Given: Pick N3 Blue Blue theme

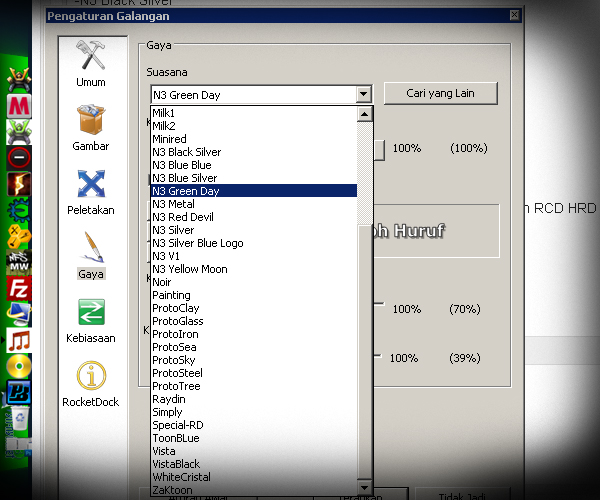Looking at the screenshot, I should click(254, 165).
